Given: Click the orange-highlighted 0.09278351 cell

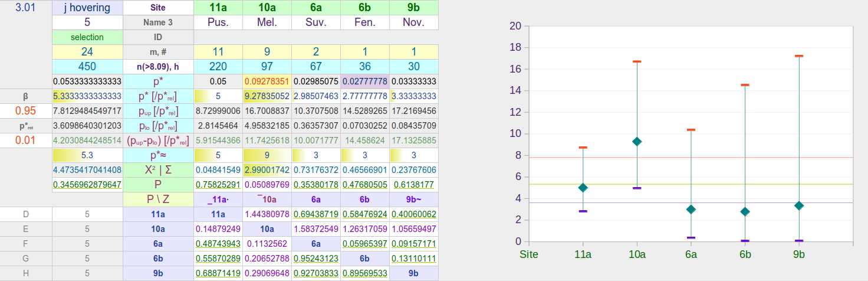Looking at the screenshot, I should click(267, 81).
